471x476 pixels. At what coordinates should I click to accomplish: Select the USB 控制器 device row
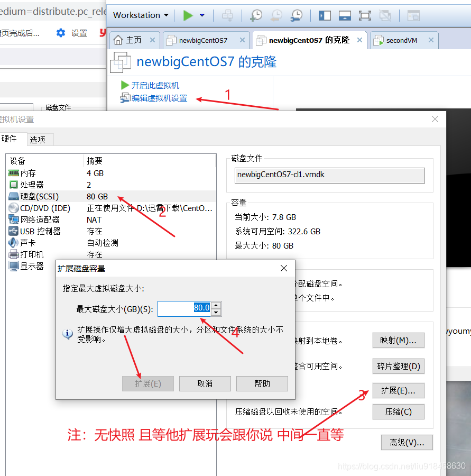pyautogui.click(x=111, y=231)
